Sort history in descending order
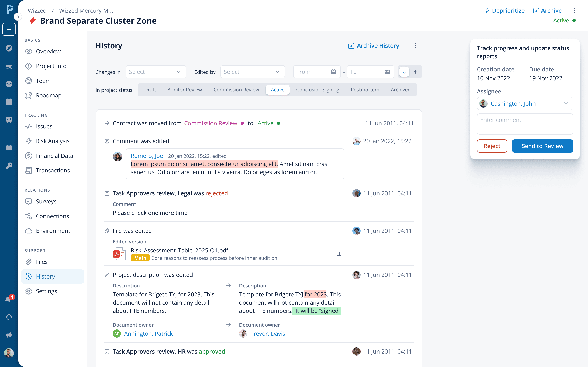The image size is (588, 367). point(404,72)
